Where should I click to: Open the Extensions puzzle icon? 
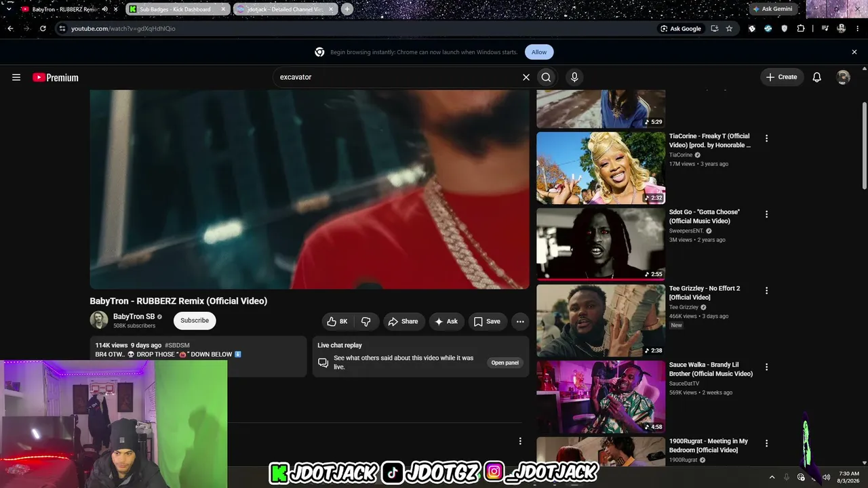coord(801,28)
